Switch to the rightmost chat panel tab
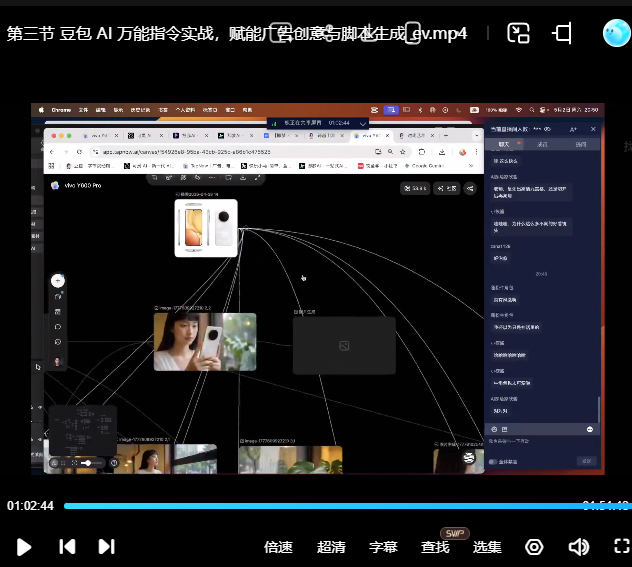 click(580, 144)
